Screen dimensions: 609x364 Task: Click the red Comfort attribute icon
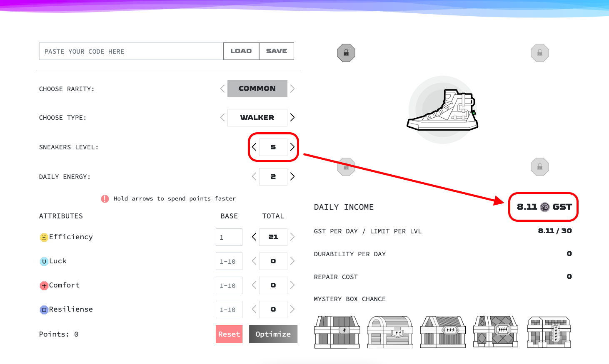[x=44, y=286]
